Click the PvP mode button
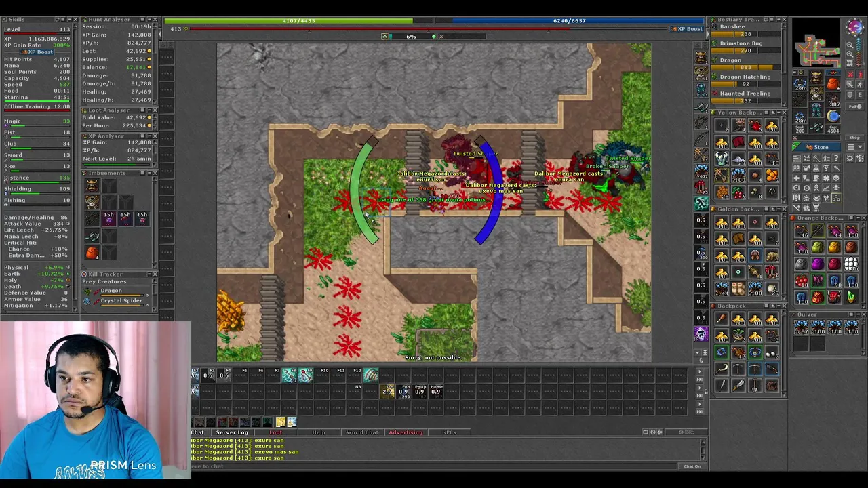This screenshot has width=868, height=488. point(855,106)
